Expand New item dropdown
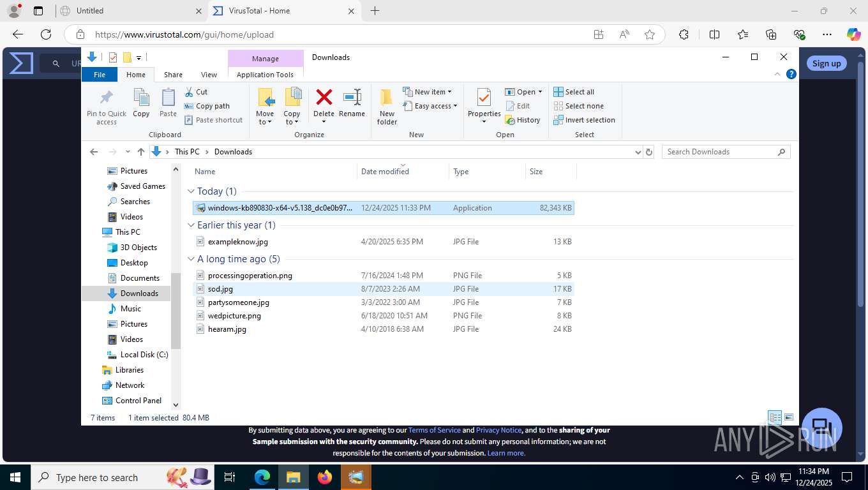Screen dimensions: 868x490 point(428,92)
